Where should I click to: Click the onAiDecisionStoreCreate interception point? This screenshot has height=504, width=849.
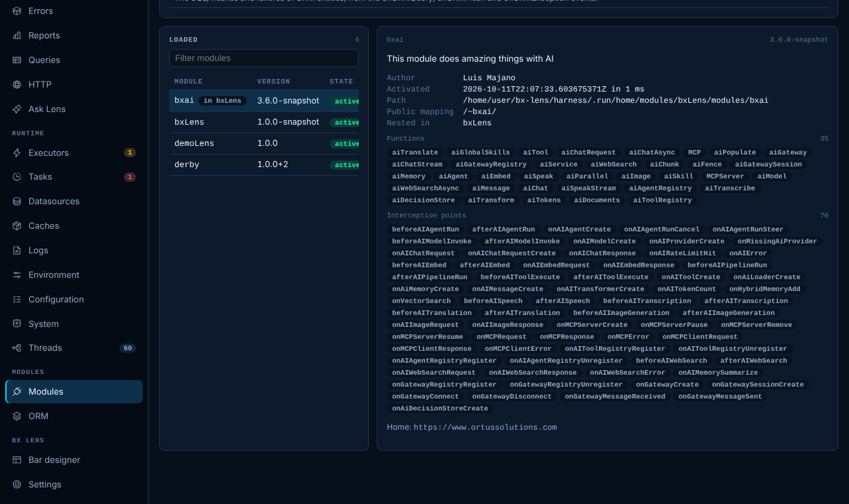pyautogui.click(x=440, y=409)
